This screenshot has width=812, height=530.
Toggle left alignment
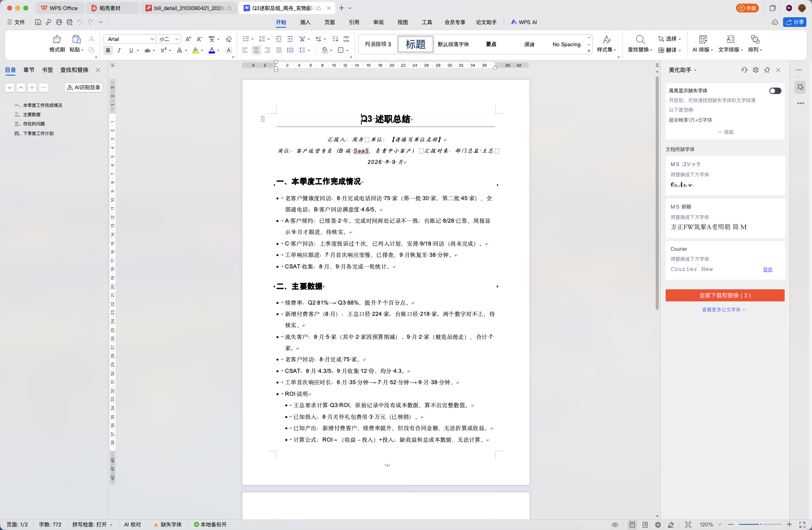[245, 50]
